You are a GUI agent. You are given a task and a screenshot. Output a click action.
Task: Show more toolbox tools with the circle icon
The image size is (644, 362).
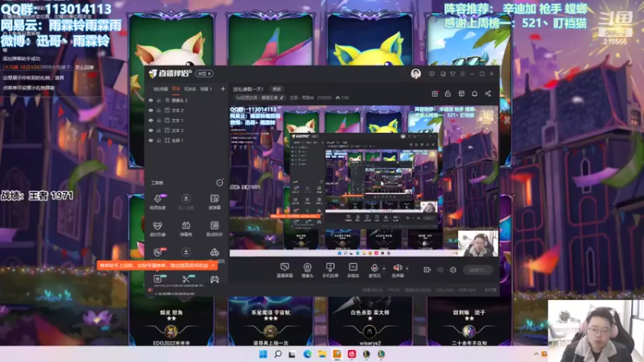(x=220, y=183)
